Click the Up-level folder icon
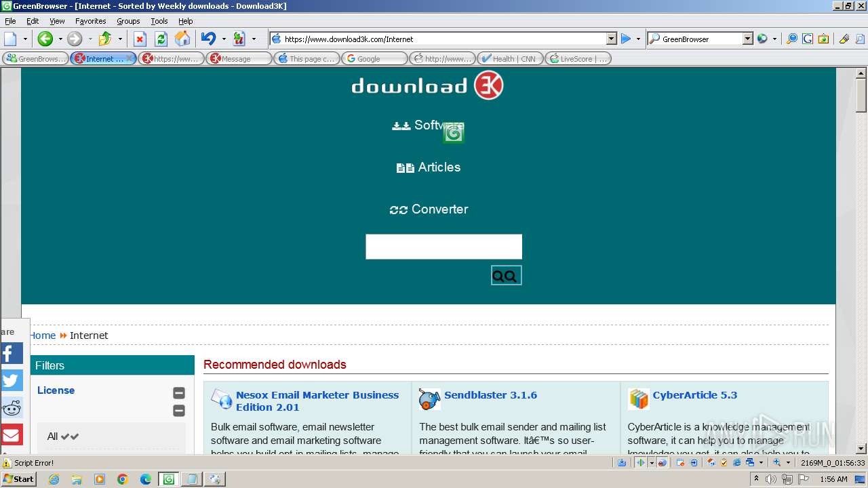 [x=105, y=39]
